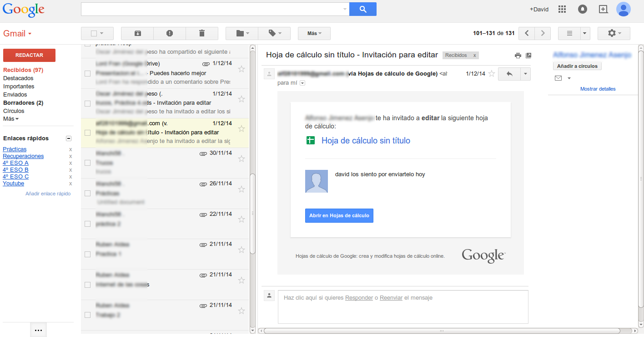Click the contact email envelope icon

click(558, 78)
